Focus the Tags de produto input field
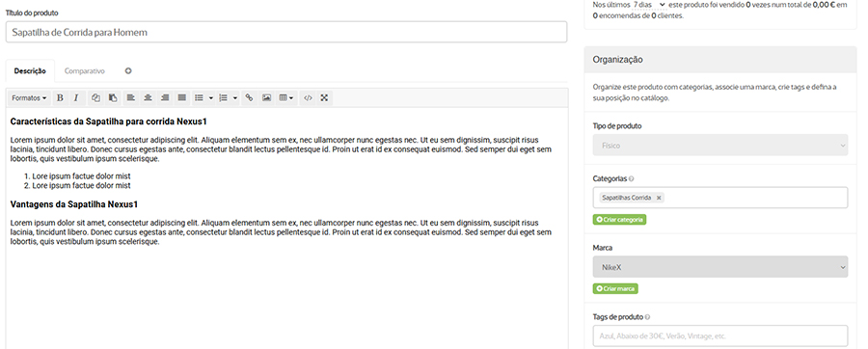The width and height of the screenshot is (868, 349). (x=720, y=336)
